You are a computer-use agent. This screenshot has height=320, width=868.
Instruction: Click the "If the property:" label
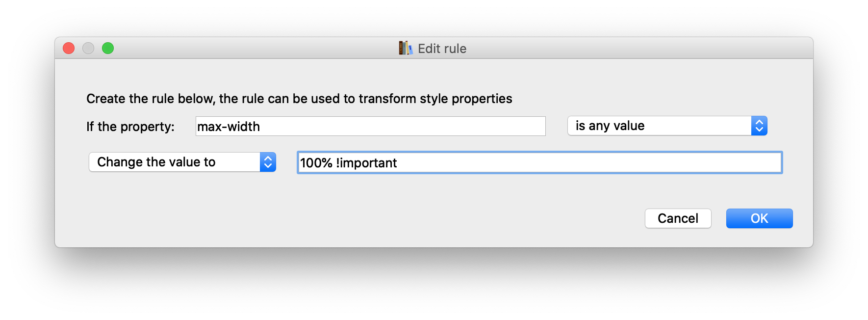point(130,127)
